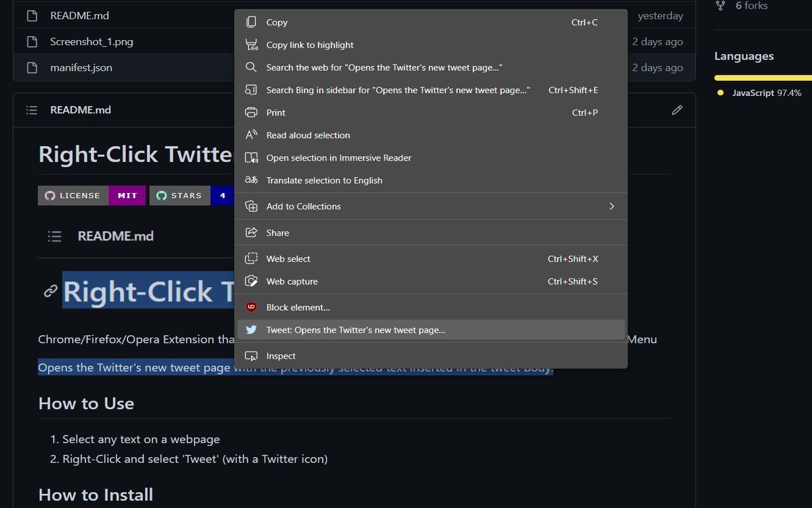The image size is (812, 508).
Task: Click the yellow JavaScript color dot
Action: click(720, 93)
